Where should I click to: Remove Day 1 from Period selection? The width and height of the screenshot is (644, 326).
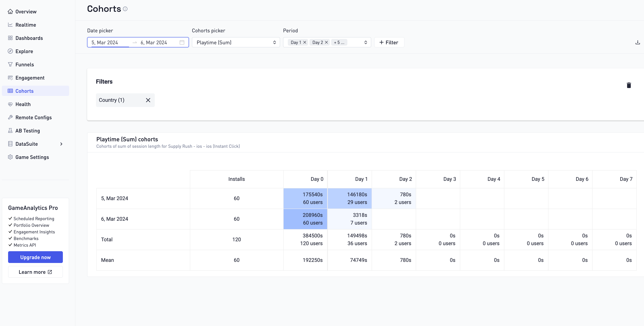[x=305, y=42]
